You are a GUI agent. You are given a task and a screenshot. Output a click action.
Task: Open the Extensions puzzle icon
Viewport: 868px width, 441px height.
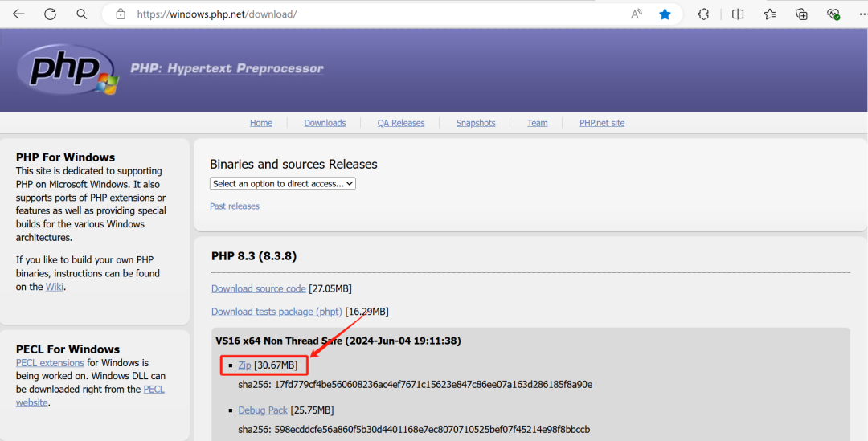click(703, 14)
